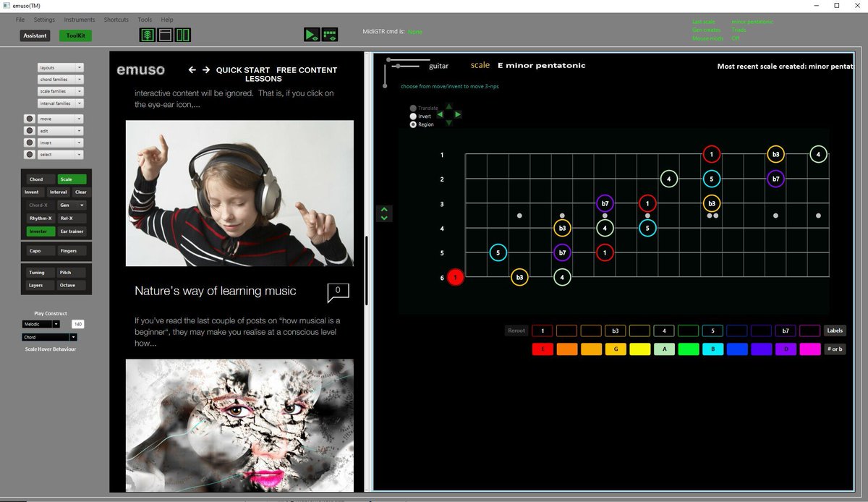
Task: Click the b3 interval box in Reroot row
Action: (616, 331)
